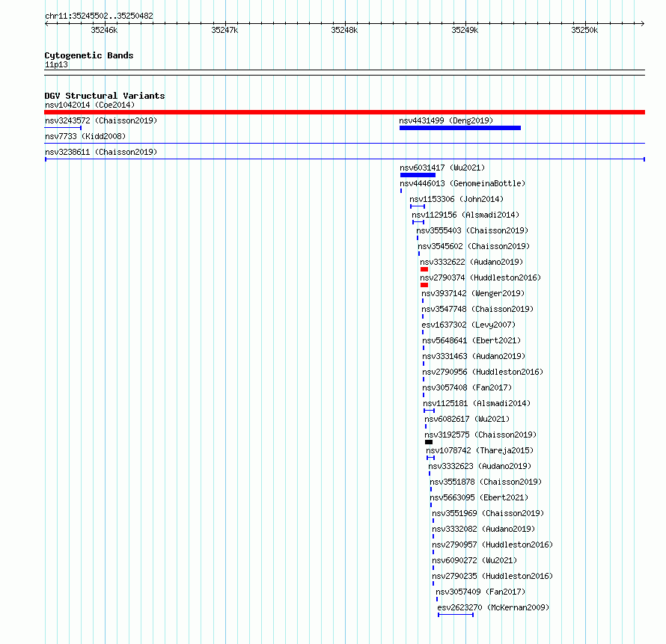Click nsv3192575 (Chaisson2019) label
The width and height of the screenshot is (666, 644).
tap(480, 435)
